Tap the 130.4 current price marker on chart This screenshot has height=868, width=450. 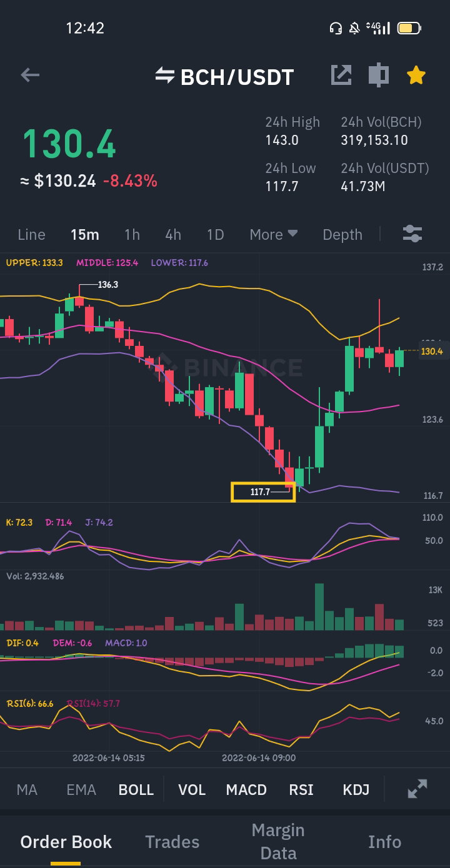pos(431,351)
